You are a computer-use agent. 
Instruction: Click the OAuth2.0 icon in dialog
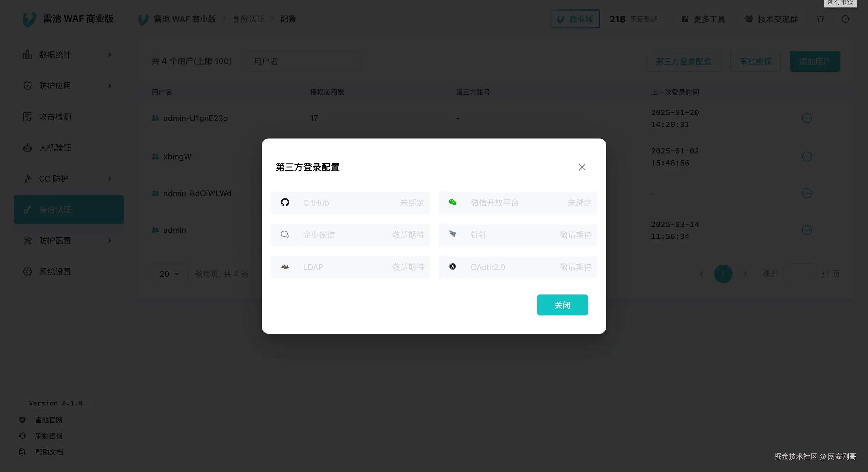coord(453,267)
